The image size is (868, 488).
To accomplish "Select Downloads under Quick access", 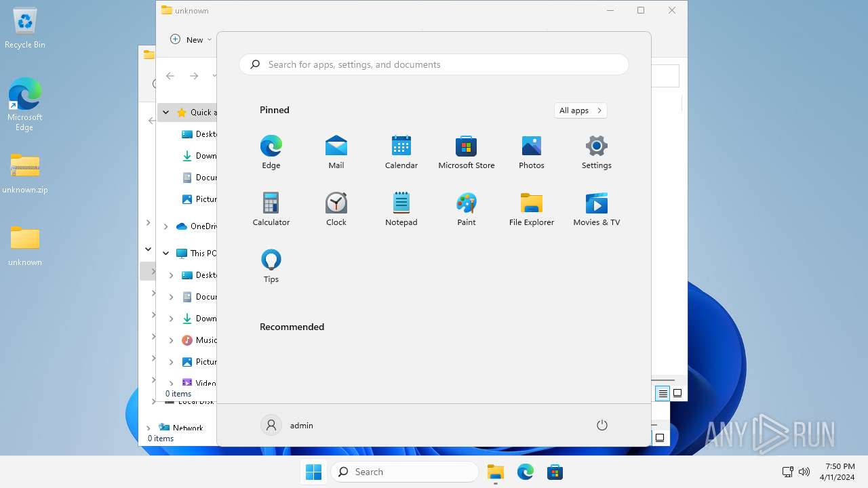I will point(199,156).
